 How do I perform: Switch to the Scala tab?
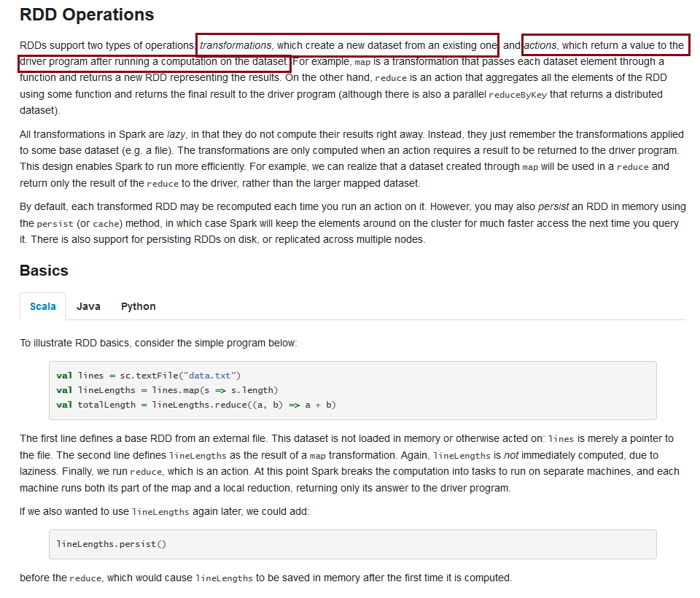[x=42, y=306]
